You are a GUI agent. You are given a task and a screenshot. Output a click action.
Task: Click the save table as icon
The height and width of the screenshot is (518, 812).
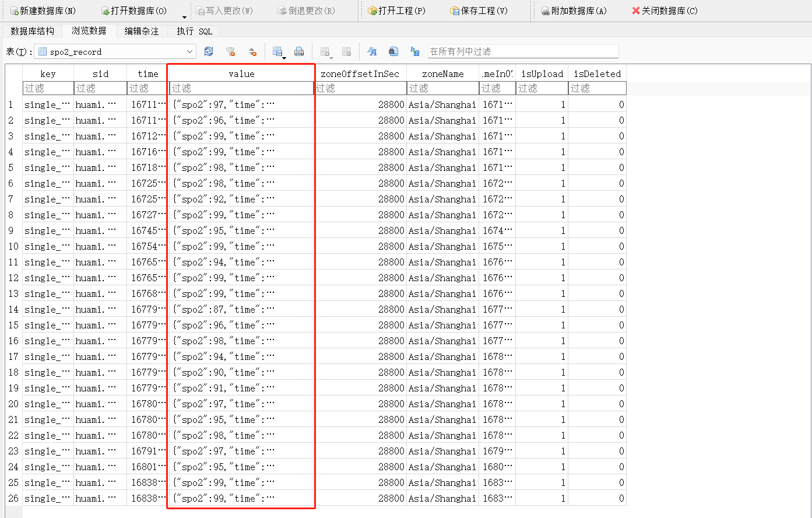[x=277, y=51]
